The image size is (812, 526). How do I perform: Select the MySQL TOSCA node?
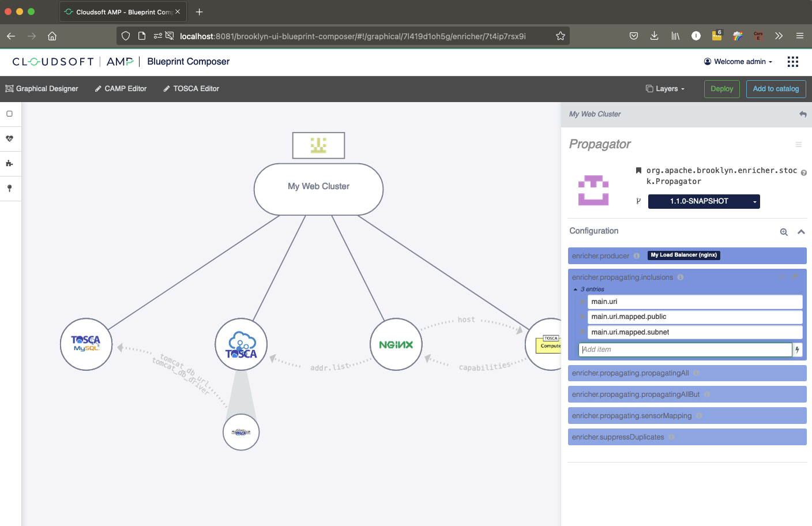(x=87, y=344)
